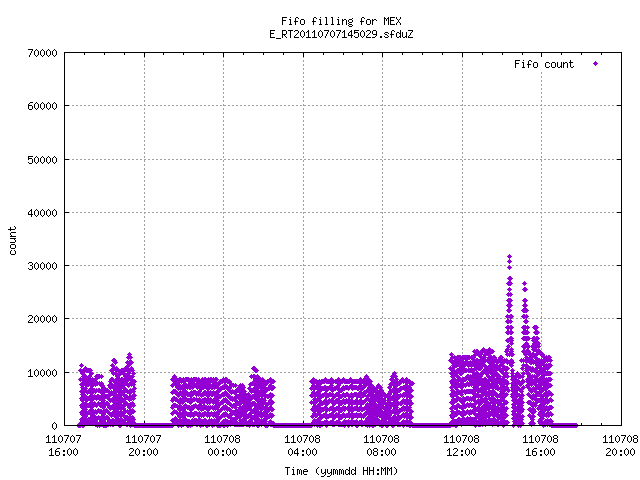Viewport: 640px width, 480px height.
Task: Click the 16:00 label under date 110707
Action: click(x=63, y=452)
